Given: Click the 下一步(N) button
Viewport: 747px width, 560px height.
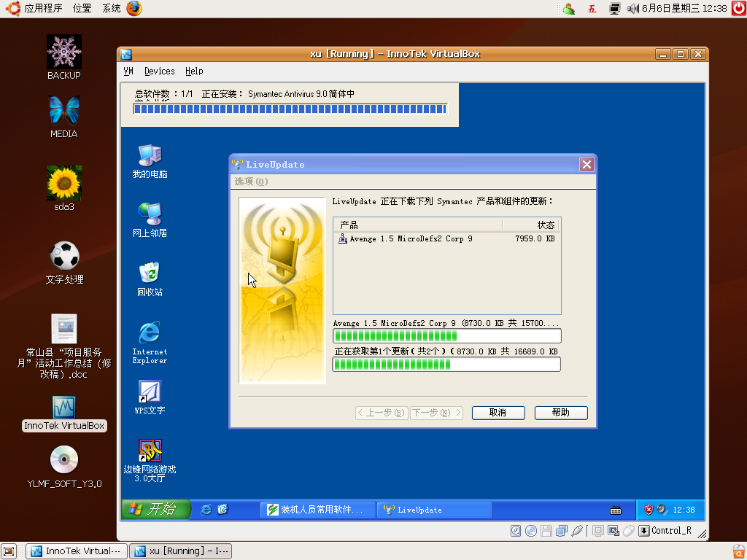Looking at the screenshot, I should (436, 413).
